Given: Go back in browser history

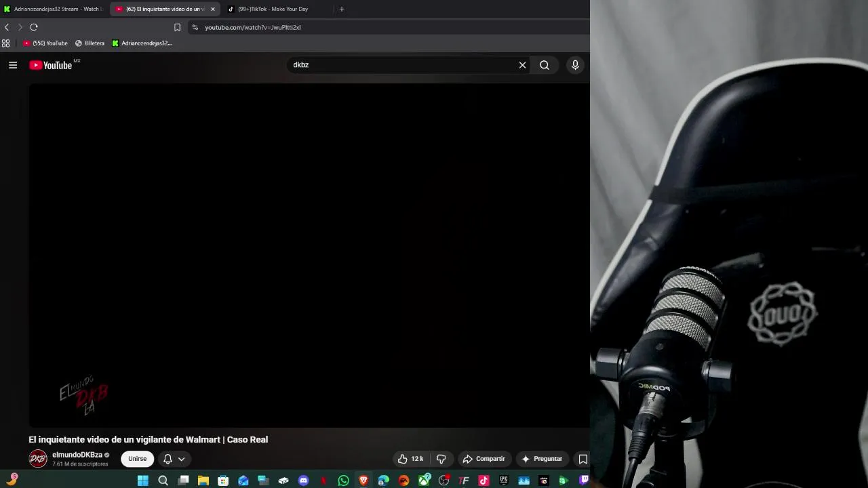Looking at the screenshot, I should pos(7,27).
